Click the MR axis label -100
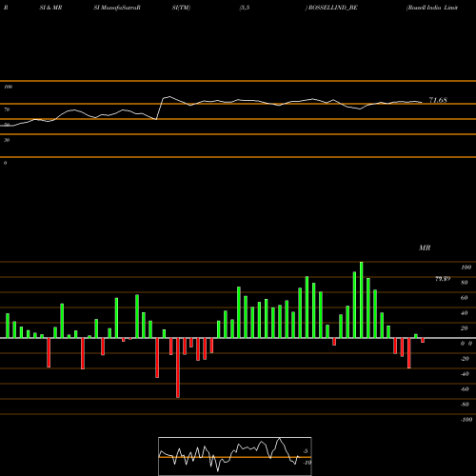Viewport: 476px width, 476px height. coord(466,420)
